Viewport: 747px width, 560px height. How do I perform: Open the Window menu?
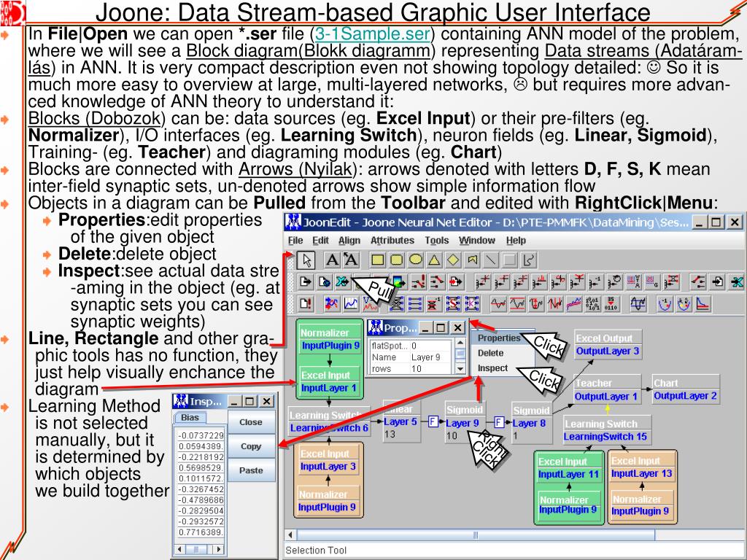477,241
